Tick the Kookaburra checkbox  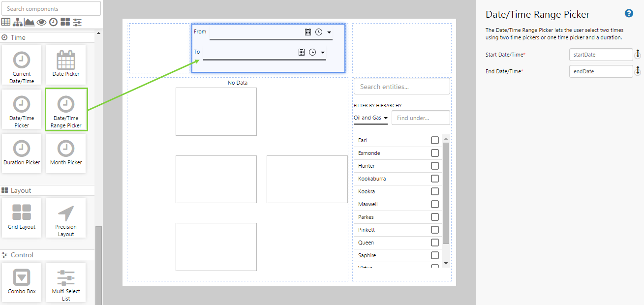435,179
